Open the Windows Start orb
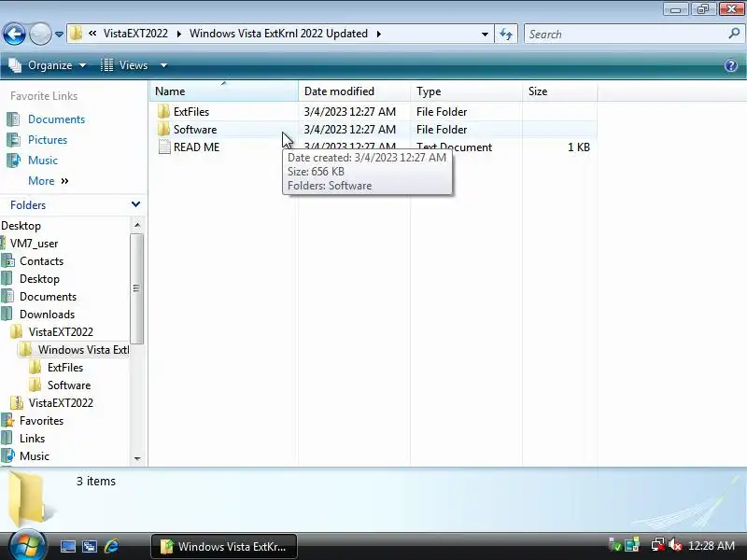 tap(27, 546)
